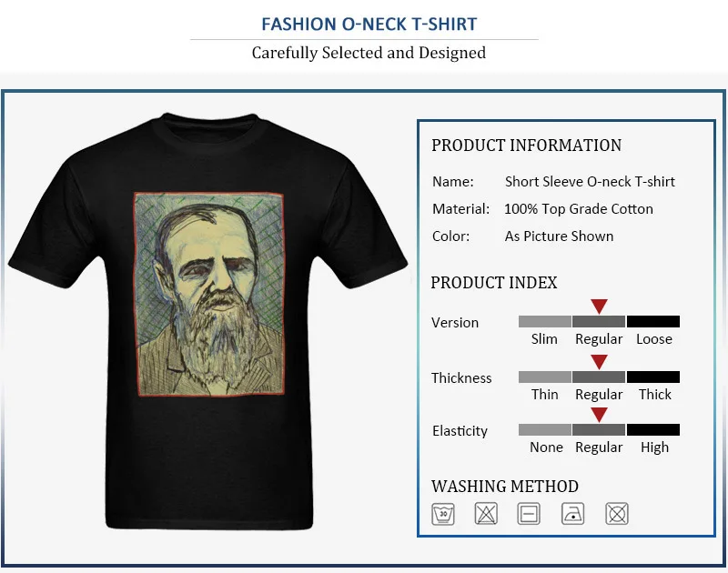Screen dimensions: 728x573
Task: Select the Slim segment of the Version bar
Action: tap(544, 322)
